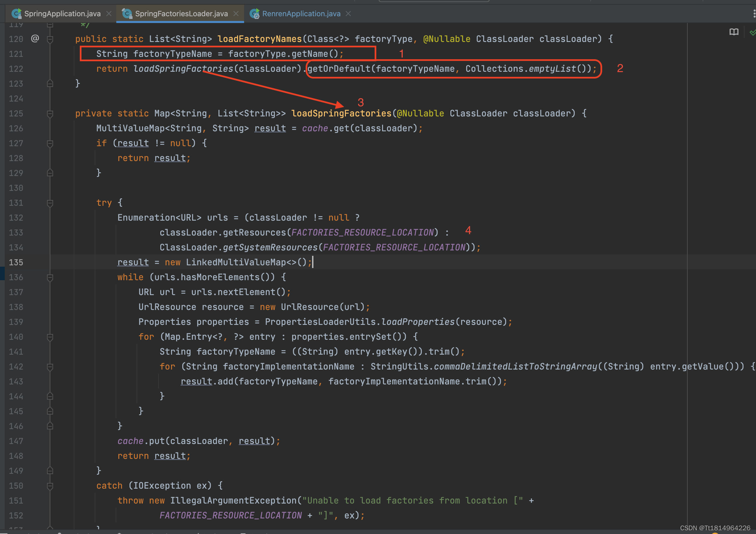Collapse the while loop at line 136
Image resolution: width=756 pixels, height=534 pixels.
[x=50, y=277]
